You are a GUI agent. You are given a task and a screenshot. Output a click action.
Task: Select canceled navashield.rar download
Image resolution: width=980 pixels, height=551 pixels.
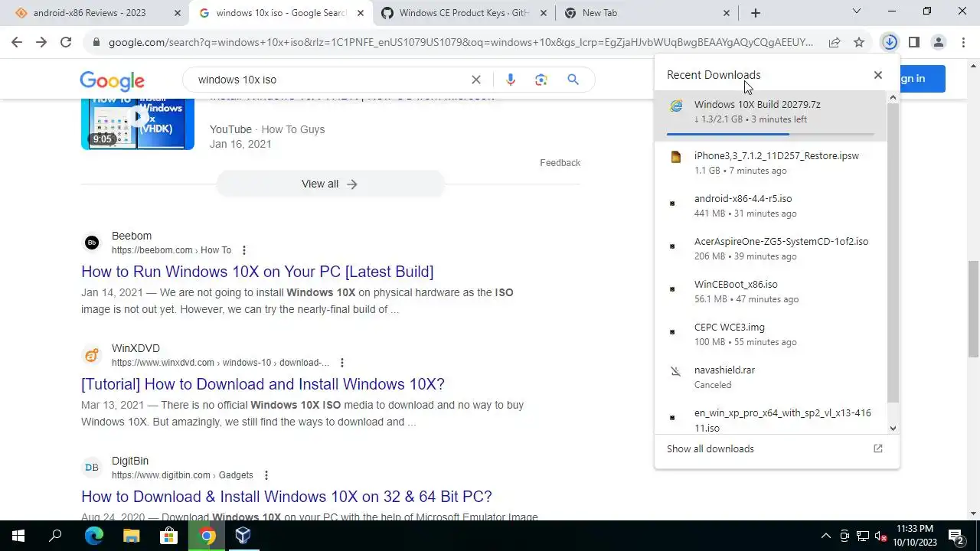pos(771,377)
